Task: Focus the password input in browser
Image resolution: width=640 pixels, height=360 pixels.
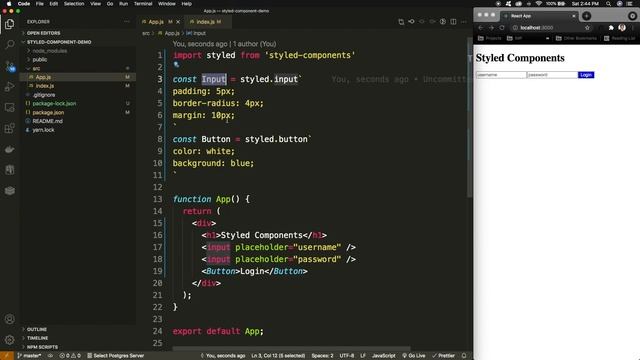Action: (x=552, y=75)
